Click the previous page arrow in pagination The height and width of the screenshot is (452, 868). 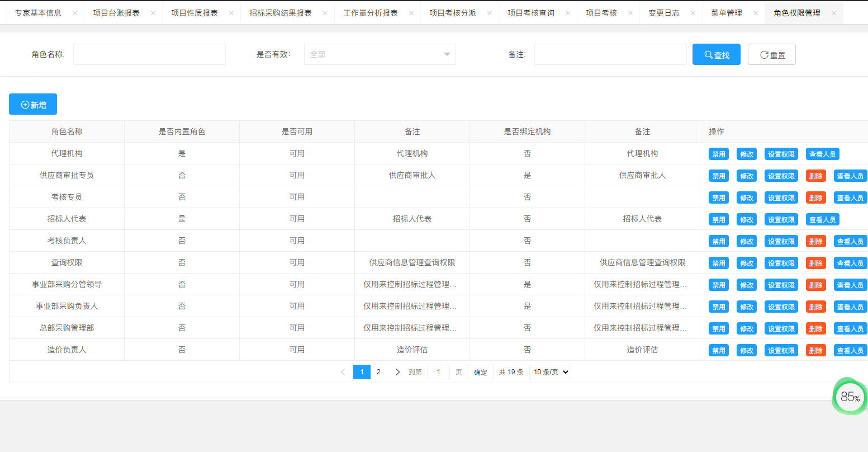point(343,371)
